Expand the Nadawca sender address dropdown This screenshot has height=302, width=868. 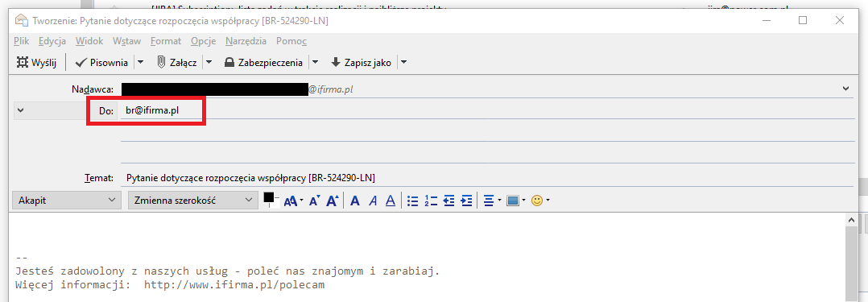845,88
